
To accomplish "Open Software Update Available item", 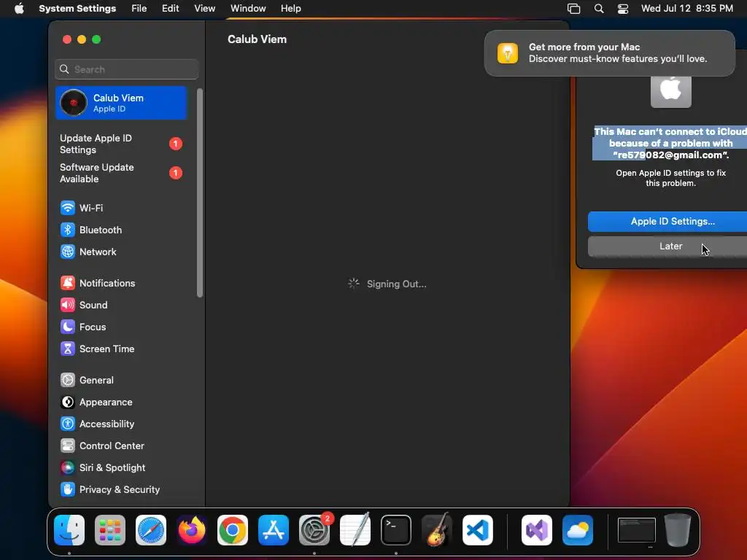I will (121, 174).
